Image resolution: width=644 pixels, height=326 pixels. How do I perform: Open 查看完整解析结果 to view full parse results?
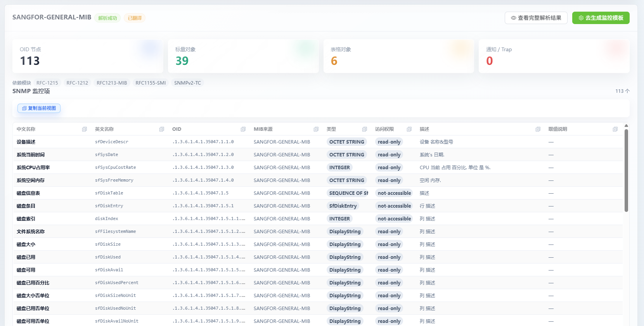[536, 18]
